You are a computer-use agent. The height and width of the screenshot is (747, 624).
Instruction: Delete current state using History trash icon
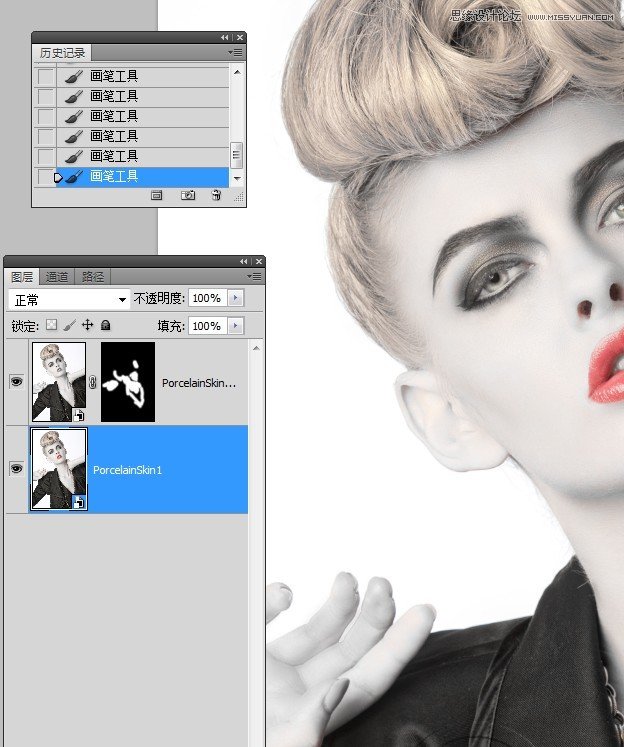tap(216, 196)
